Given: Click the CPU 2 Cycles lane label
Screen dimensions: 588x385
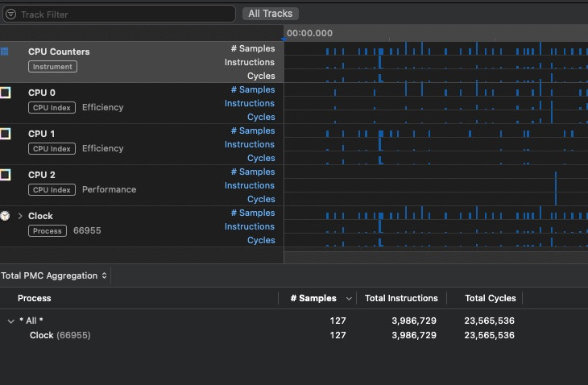Looking at the screenshot, I should 260,199.
